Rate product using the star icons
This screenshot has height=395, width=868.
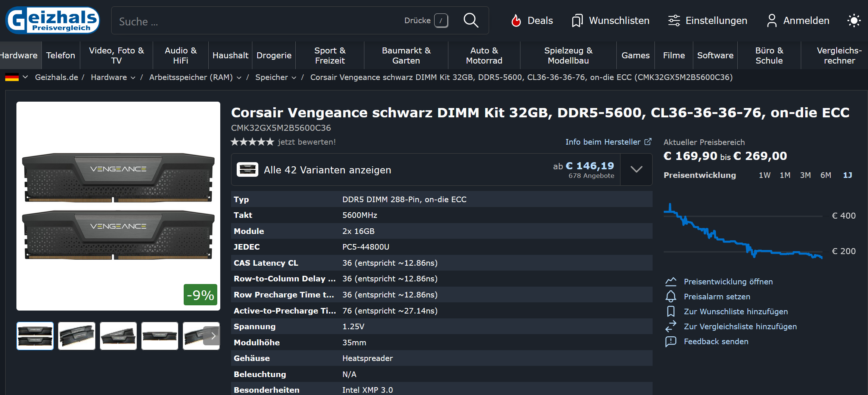click(252, 142)
